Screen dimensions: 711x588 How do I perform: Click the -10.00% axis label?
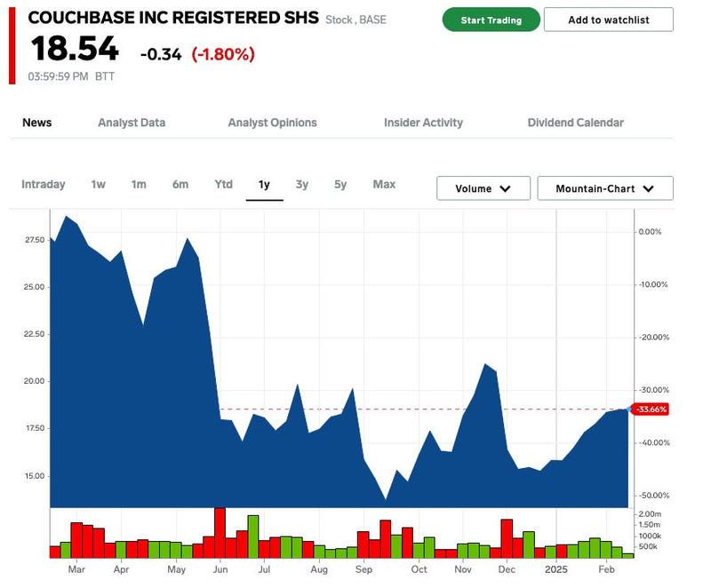(653, 284)
